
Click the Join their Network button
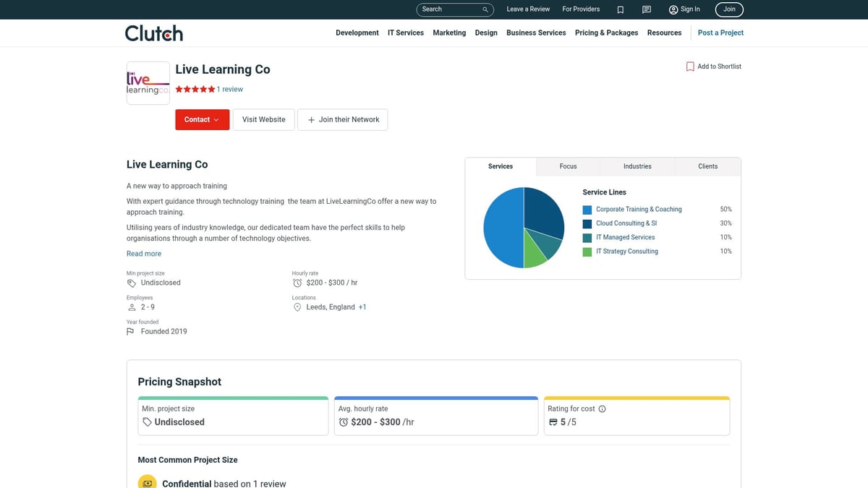343,120
